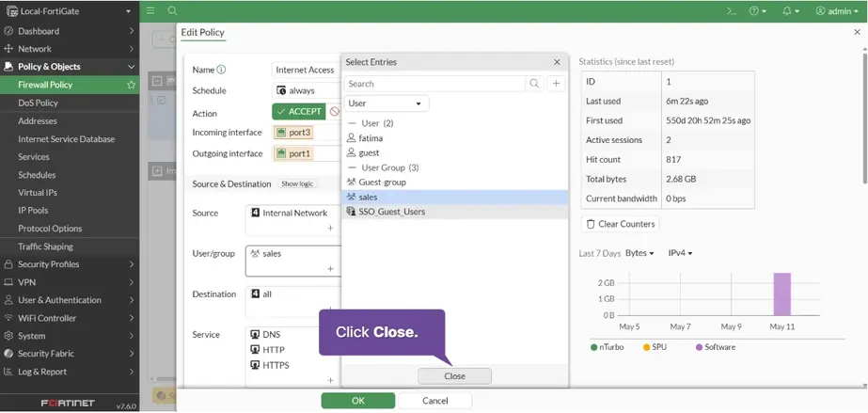This screenshot has height=413, width=868.
Task: Click the hamburger menu icon in top bar
Action: point(150,10)
